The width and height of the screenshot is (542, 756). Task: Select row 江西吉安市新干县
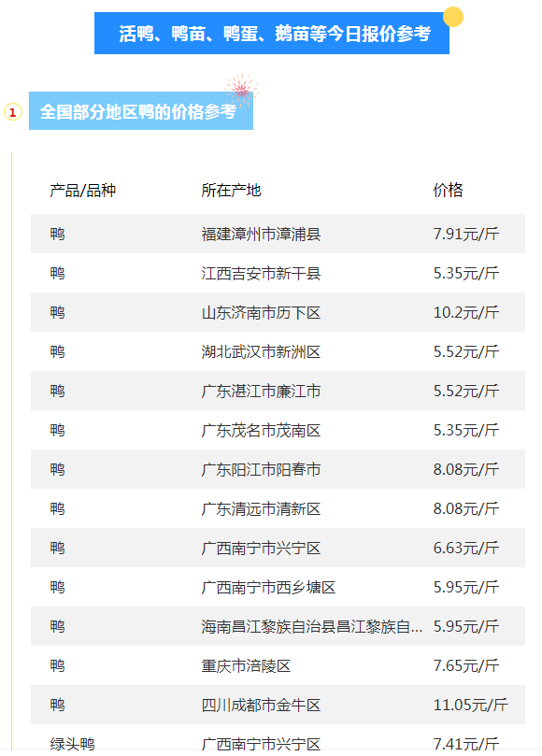coord(278,273)
